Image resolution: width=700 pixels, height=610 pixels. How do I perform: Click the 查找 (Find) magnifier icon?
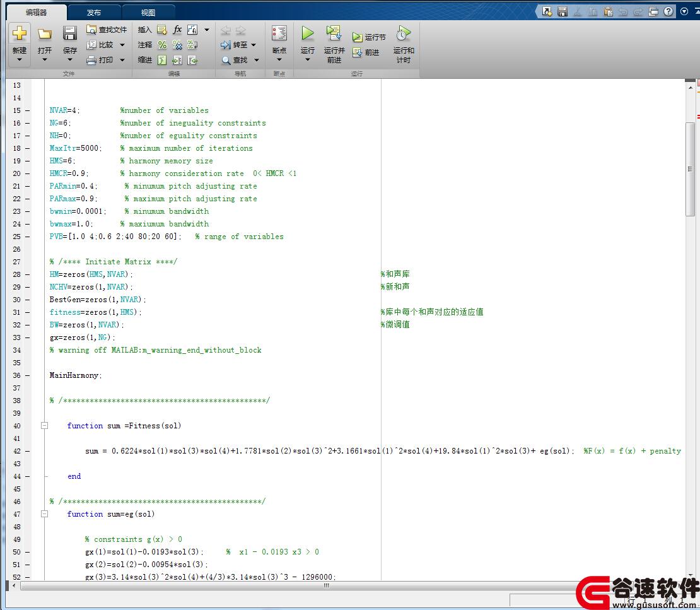(226, 60)
